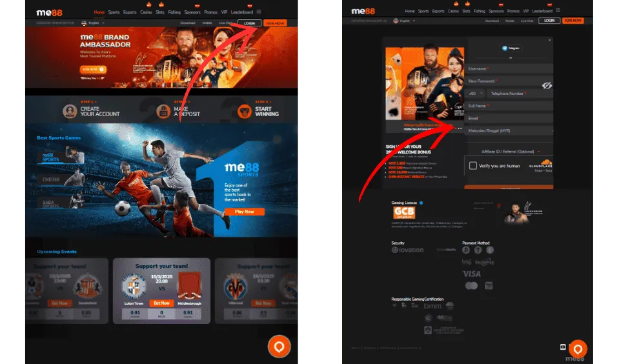The image size is (619, 364).
Task: Open Esports menu in left screenshot
Action: (x=130, y=12)
